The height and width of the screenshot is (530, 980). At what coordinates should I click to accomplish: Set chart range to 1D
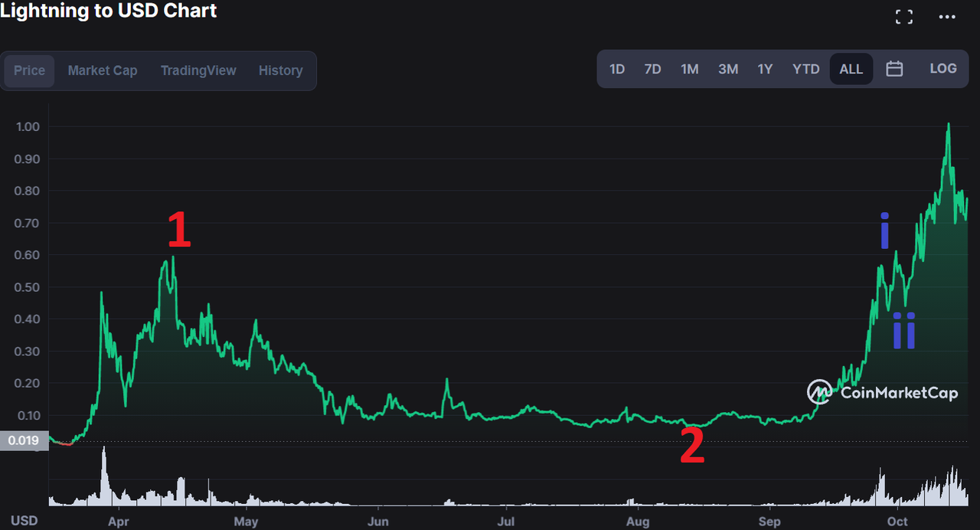(617, 69)
